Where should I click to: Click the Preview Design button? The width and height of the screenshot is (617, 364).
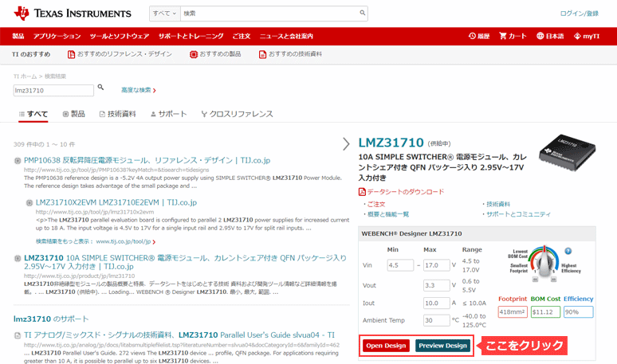tap(442, 346)
